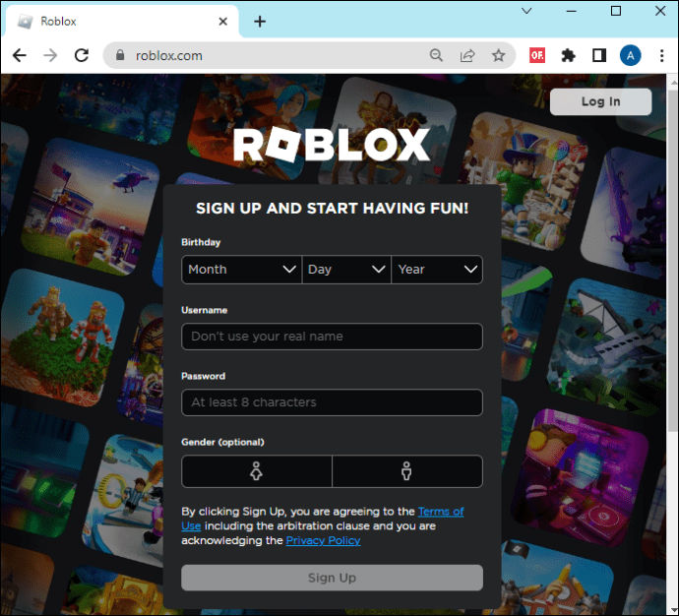Open a new tab with plus button

tap(260, 22)
